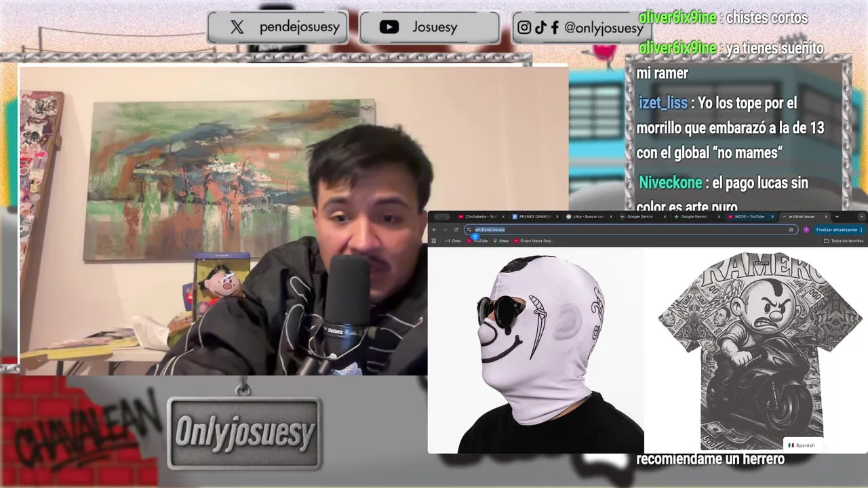Image resolution: width=868 pixels, height=488 pixels.
Task: Reload the artificial.house page
Action: point(456,230)
